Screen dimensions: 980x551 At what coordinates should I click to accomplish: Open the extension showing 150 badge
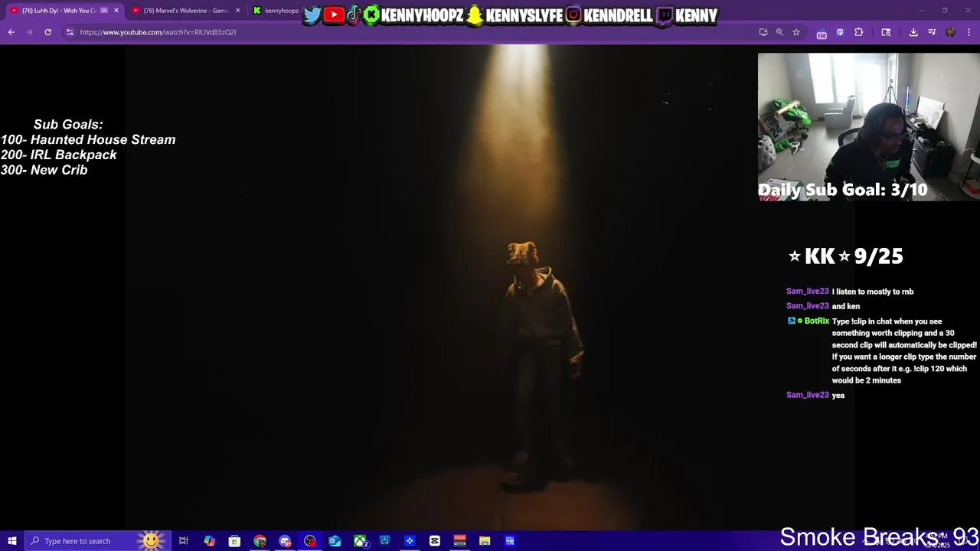coord(822,33)
